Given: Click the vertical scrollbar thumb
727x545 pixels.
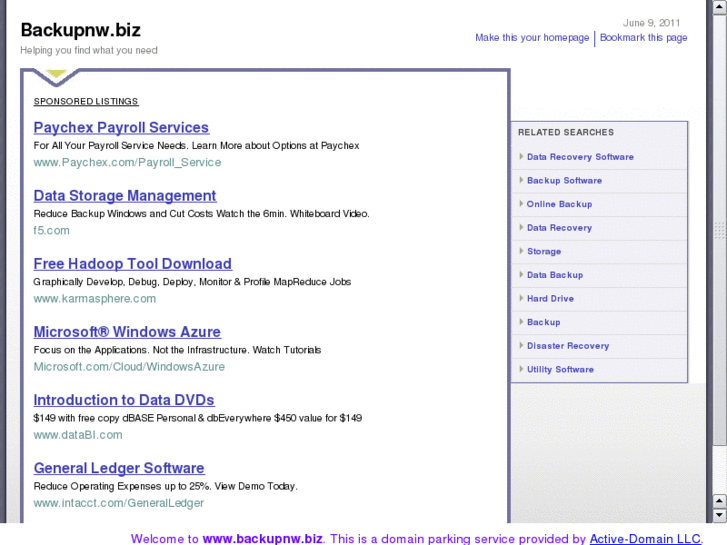Looking at the screenshot, I should click(x=720, y=229).
